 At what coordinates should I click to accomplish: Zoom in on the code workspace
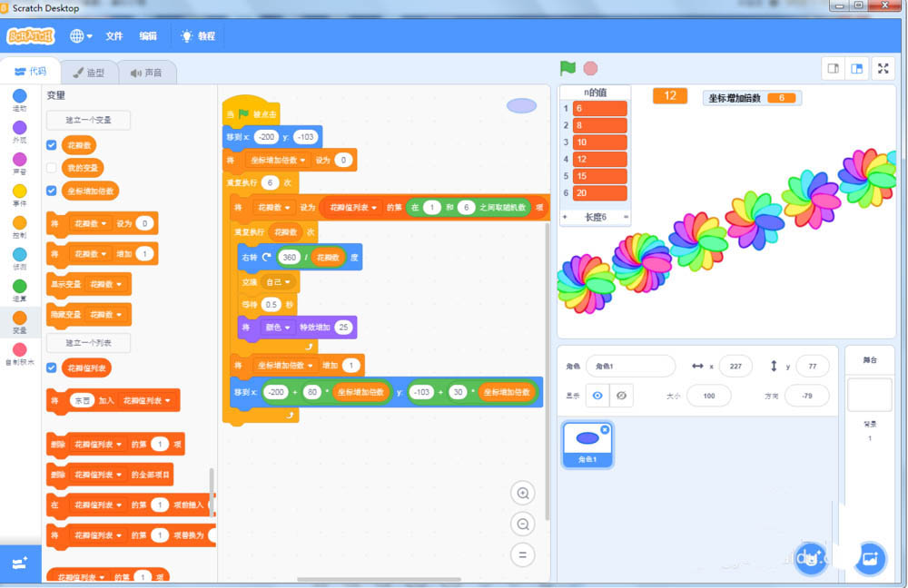(523, 493)
